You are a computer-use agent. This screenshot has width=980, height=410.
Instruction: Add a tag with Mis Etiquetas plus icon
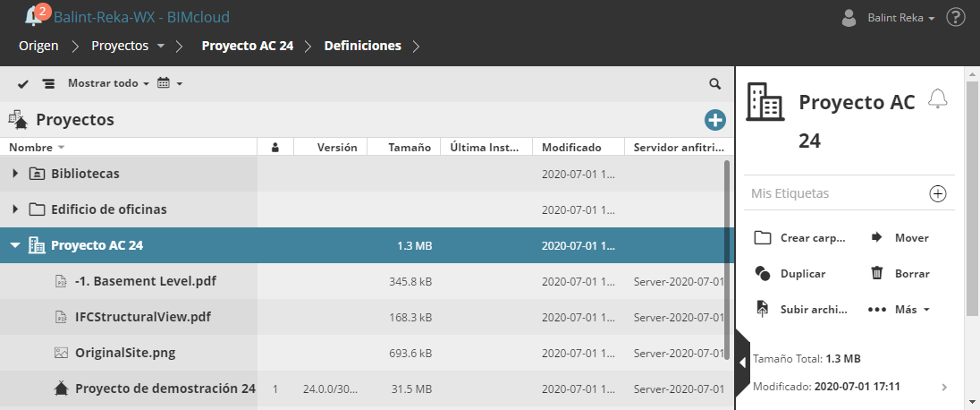tap(938, 193)
